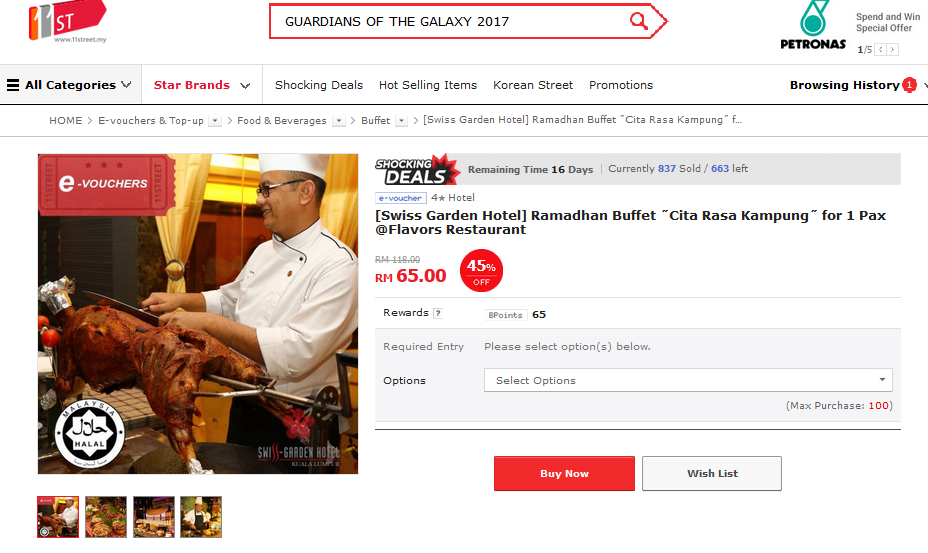Screen dimensions: 928x553
Task: Open the 11street logo homepage
Action: coord(67,22)
